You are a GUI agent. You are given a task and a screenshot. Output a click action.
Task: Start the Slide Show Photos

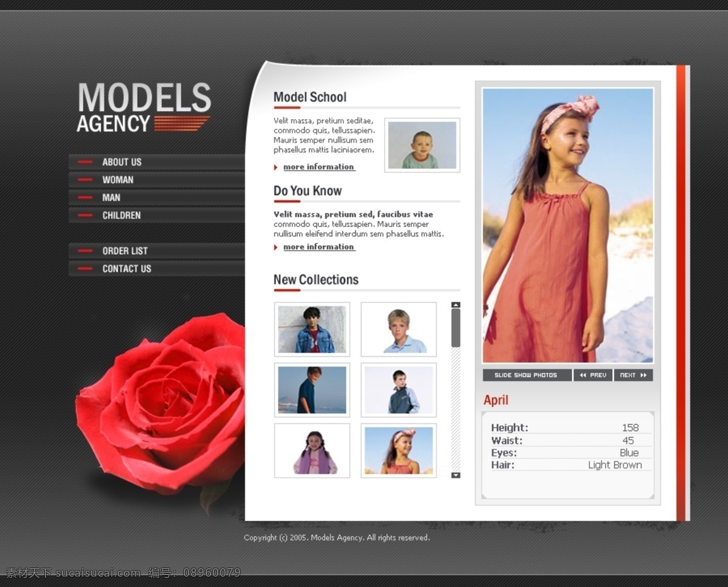click(x=527, y=375)
